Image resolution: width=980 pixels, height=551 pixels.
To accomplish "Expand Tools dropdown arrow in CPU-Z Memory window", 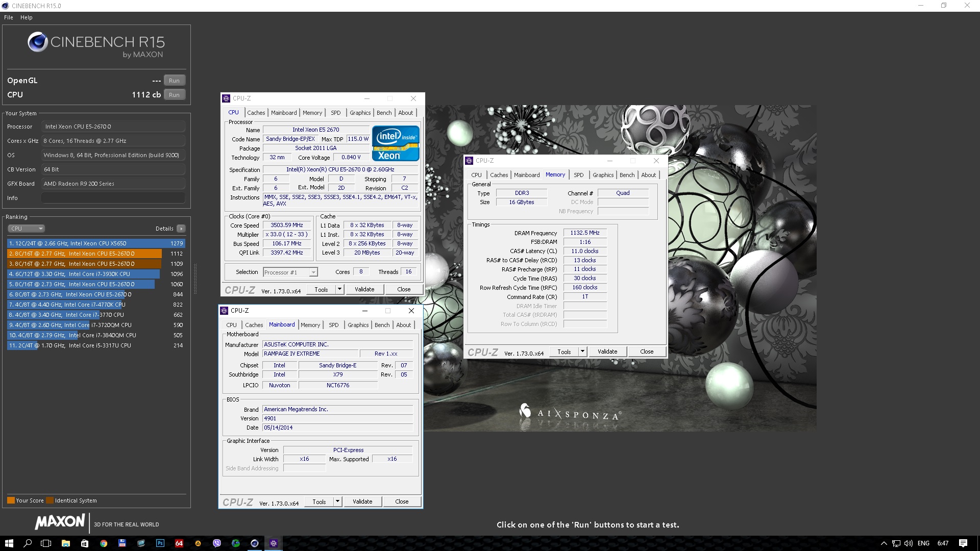I will click(582, 352).
